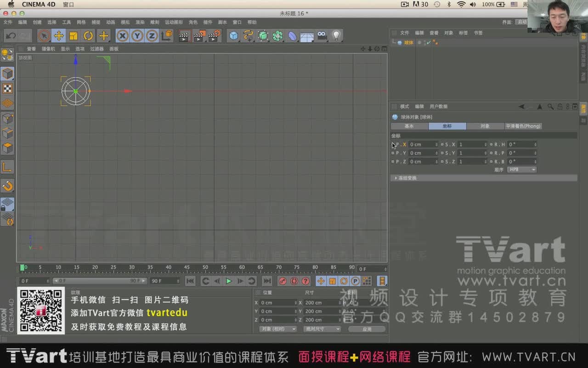Select the 球体 object in Object Manager
This screenshot has height=368, width=588.
click(409, 43)
